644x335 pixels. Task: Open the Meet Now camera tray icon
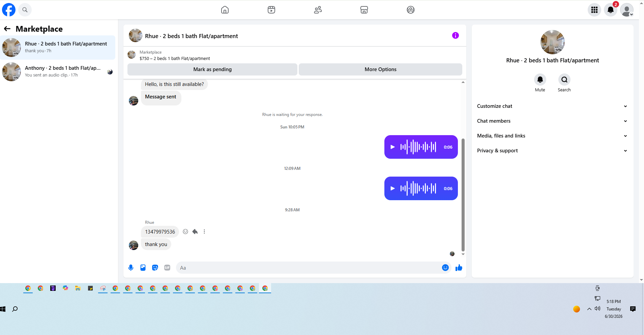[x=597, y=288]
